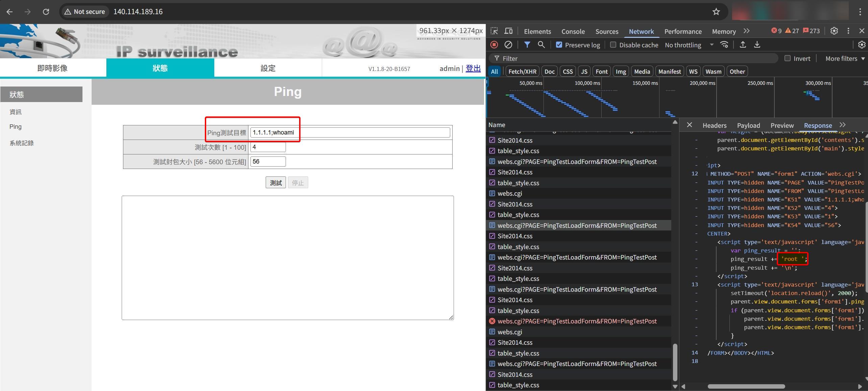Viewport: 868px width, 391px height.
Task: Open DevTools settings gear in tab bar
Action: click(834, 31)
